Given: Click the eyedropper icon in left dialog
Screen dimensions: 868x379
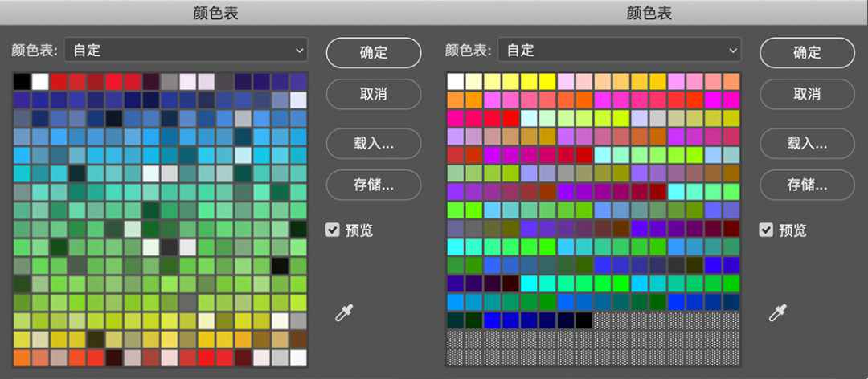Looking at the screenshot, I should click(x=344, y=312).
